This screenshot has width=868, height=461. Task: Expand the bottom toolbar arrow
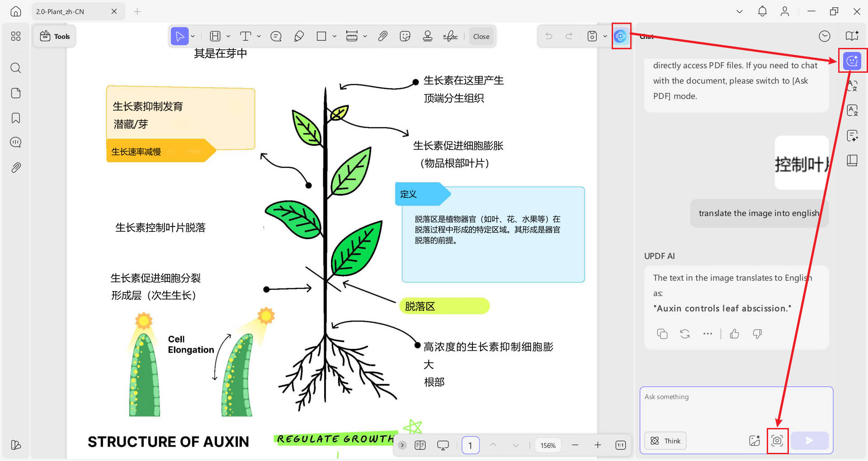[x=402, y=445]
